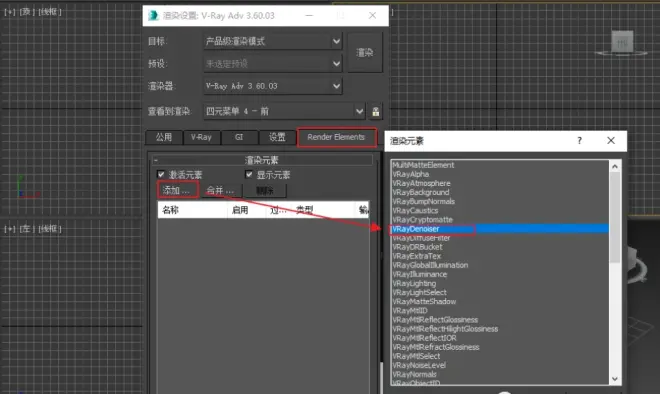The height and width of the screenshot is (394, 660).
Task: Select VRayMtlSelect in the list
Action: coord(416,356)
